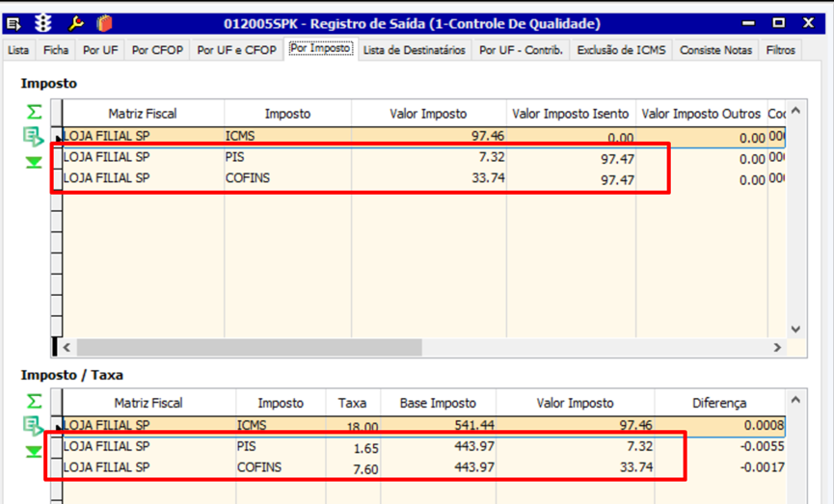Click the 97.47 isento value in upper COFINS row
834x504 pixels.
(617, 180)
